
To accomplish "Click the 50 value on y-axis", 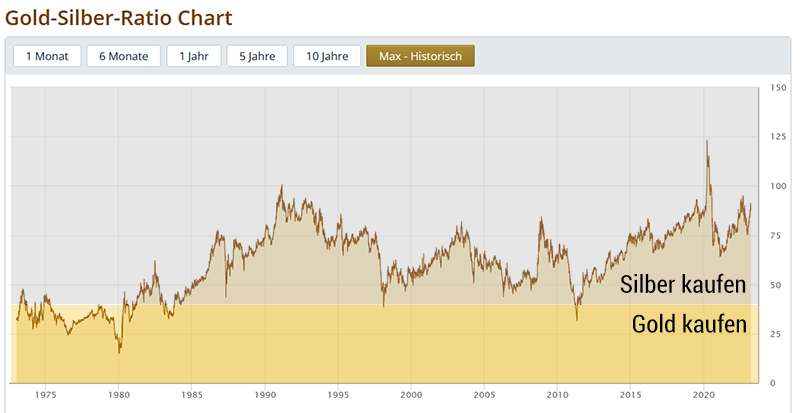I will (776, 285).
